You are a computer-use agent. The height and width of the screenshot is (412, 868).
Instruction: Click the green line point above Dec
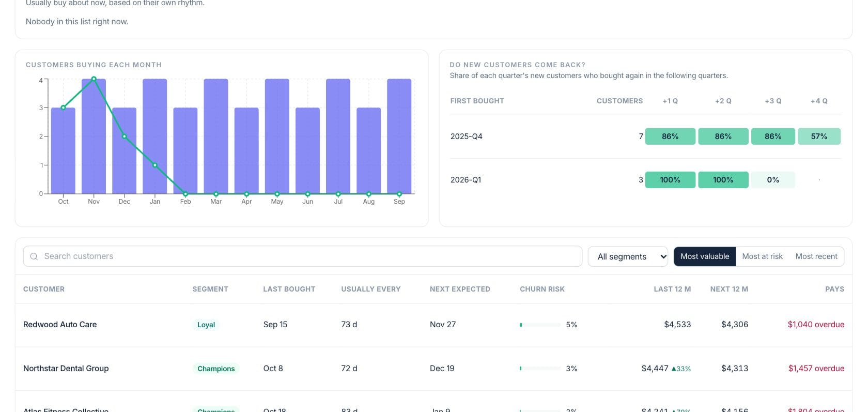(125, 136)
